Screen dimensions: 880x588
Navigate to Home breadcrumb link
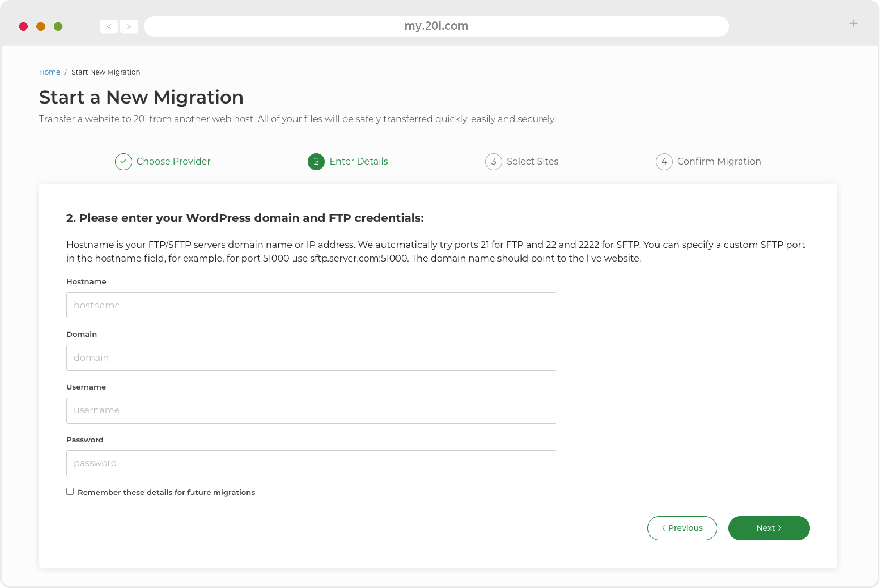(x=49, y=72)
